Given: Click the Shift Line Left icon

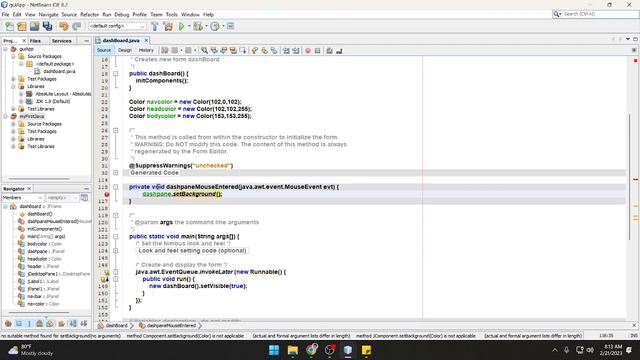Looking at the screenshot, I should pyautogui.click(x=286, y=50).
